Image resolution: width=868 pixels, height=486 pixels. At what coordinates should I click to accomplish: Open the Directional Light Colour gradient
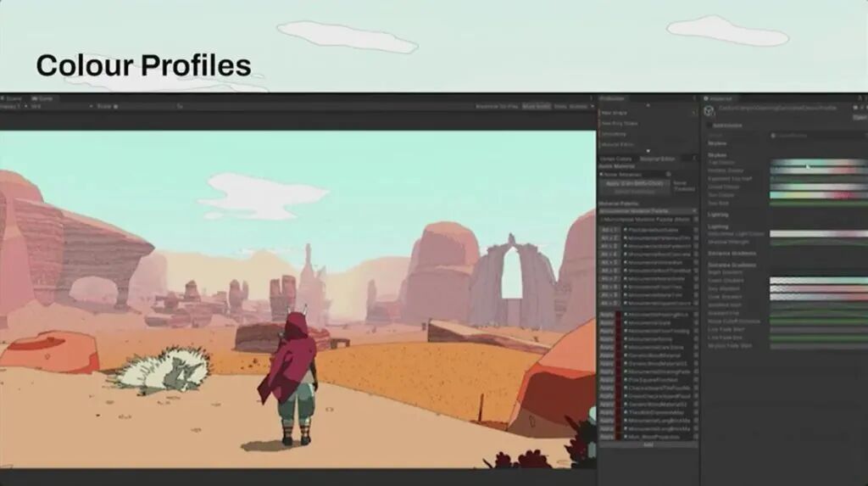tap(819, 234)
